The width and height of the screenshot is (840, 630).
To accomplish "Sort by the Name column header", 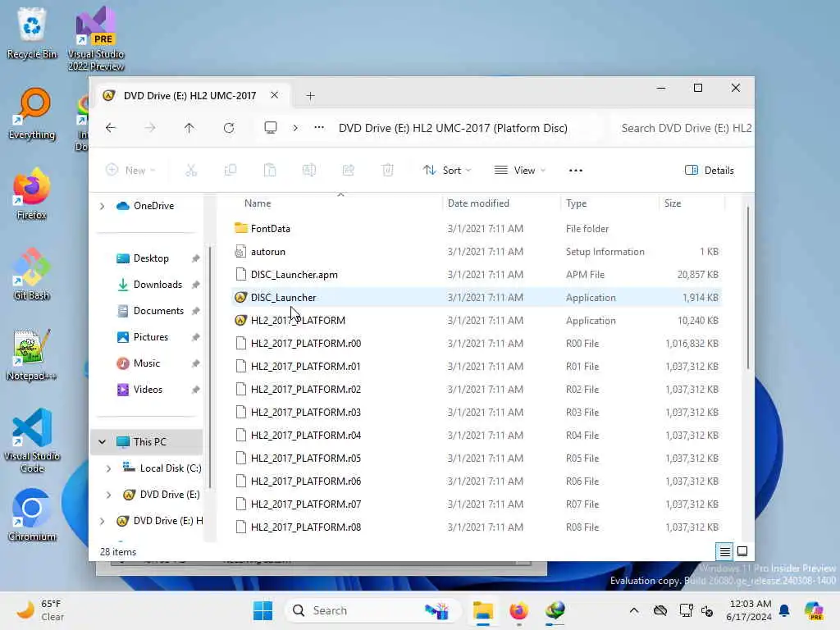I will click(258, 203).
